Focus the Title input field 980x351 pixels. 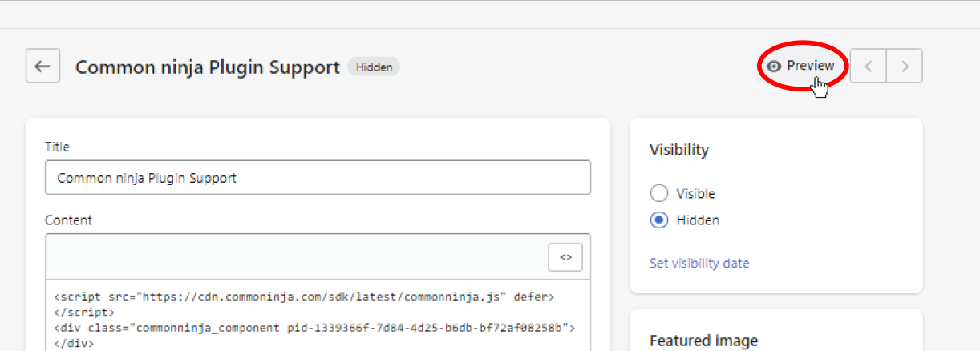[318, 178]
